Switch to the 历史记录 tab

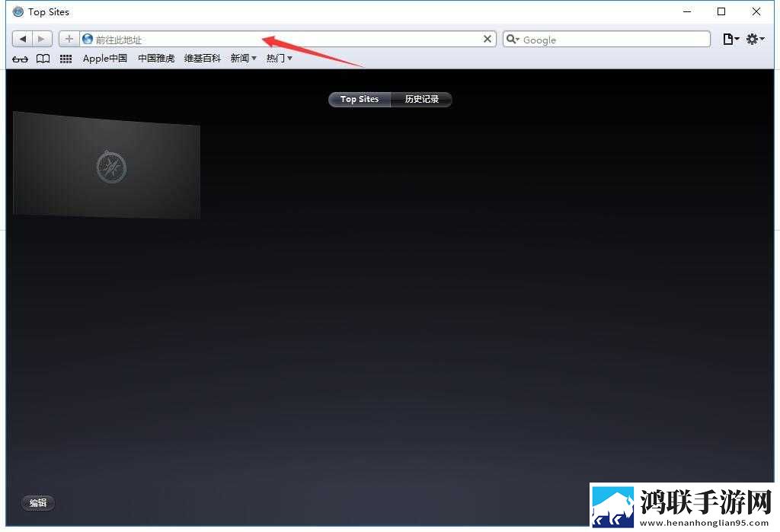click(x=421, y=99)
